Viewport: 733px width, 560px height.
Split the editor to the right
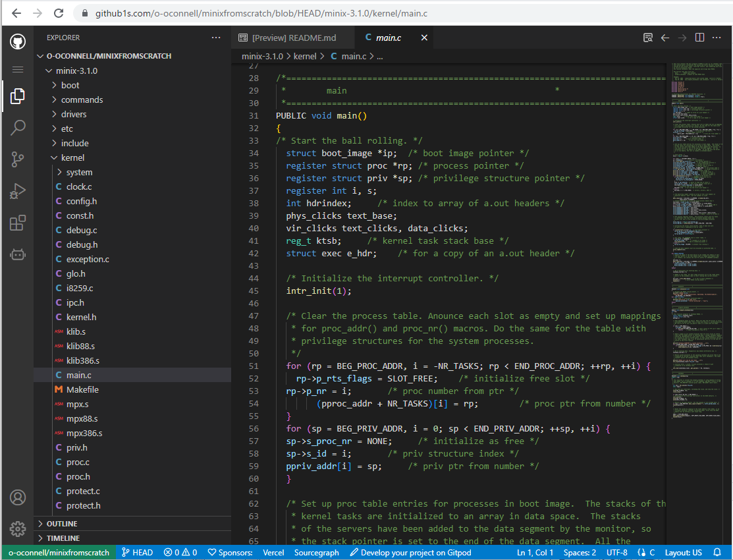click(x=699, y=38)
